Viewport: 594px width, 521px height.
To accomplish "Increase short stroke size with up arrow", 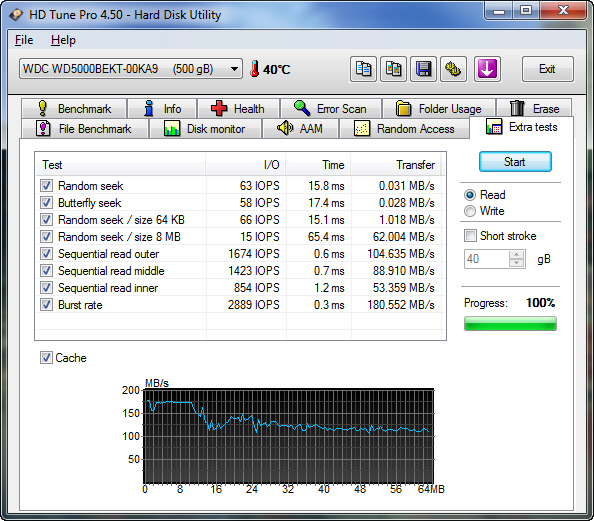I will (517, 255).
